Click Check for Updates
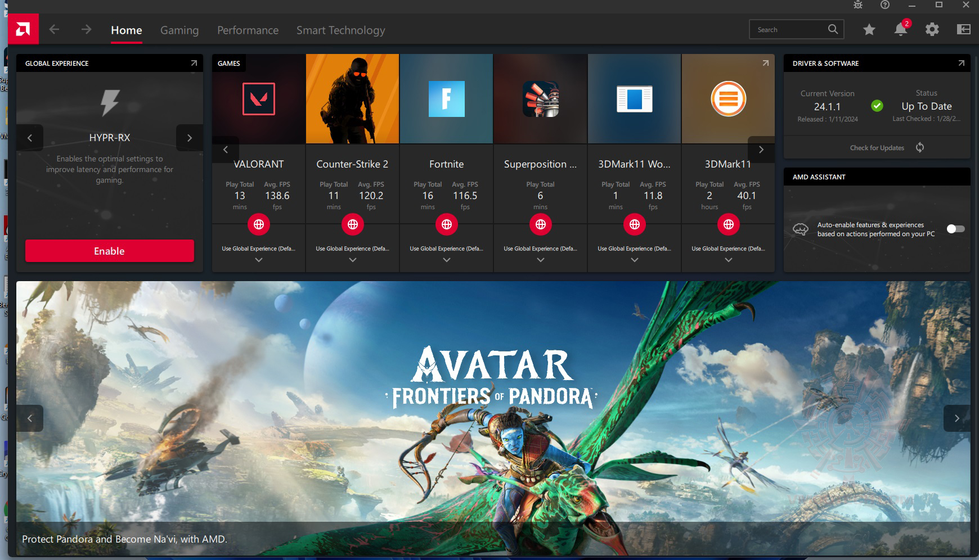Viewport: 979px width, 560px height. coord(877,148)
